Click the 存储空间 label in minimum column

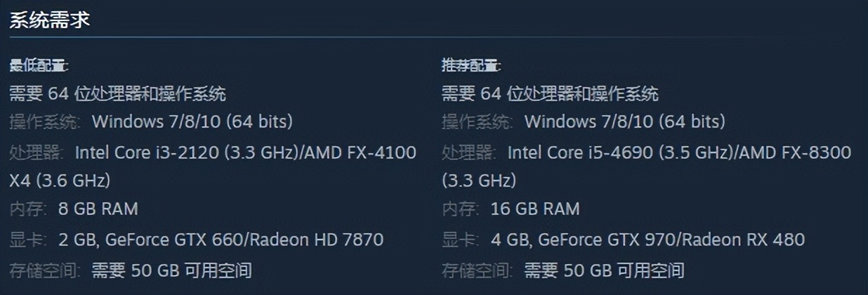coord(44,270)
